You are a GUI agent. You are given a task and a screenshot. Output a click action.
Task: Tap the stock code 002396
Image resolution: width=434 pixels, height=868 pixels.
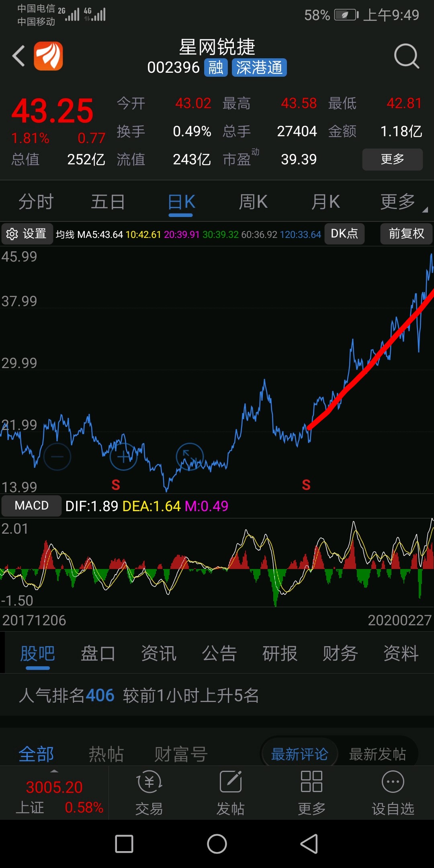coord(174,68)
